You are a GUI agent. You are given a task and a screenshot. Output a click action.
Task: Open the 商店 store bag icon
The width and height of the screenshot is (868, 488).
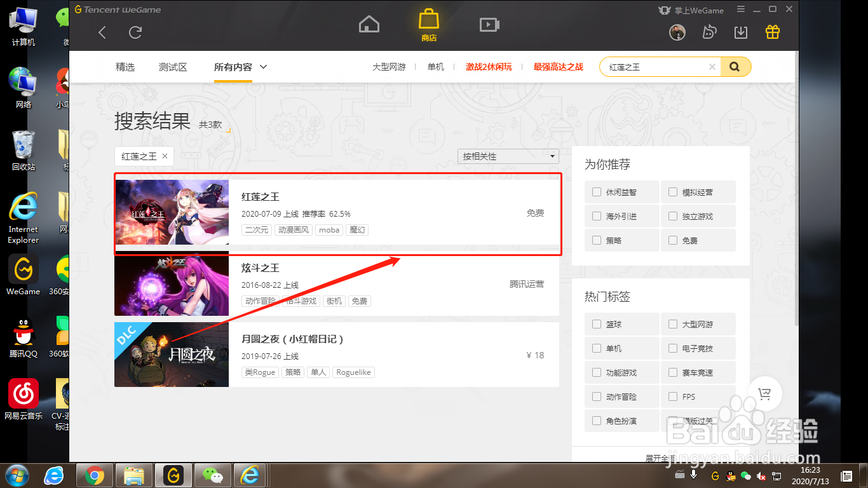click(x=429, y=24)
